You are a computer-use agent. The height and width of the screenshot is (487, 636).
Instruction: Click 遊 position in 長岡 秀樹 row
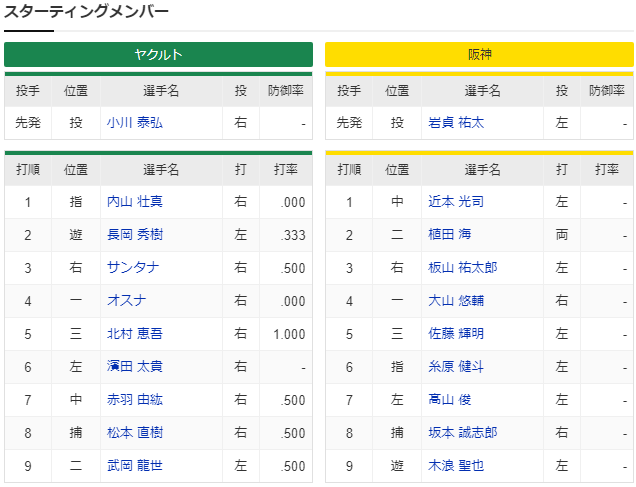coord(76,235)
